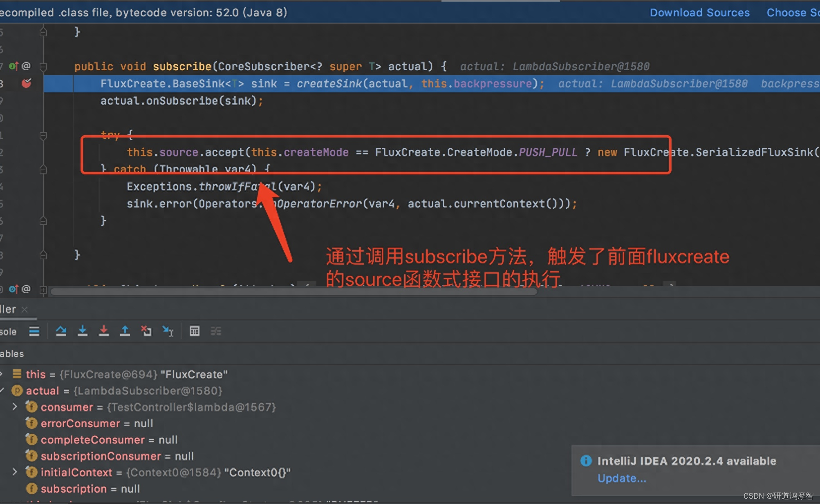Select the errorConsumer variable row

click(96, 424)
